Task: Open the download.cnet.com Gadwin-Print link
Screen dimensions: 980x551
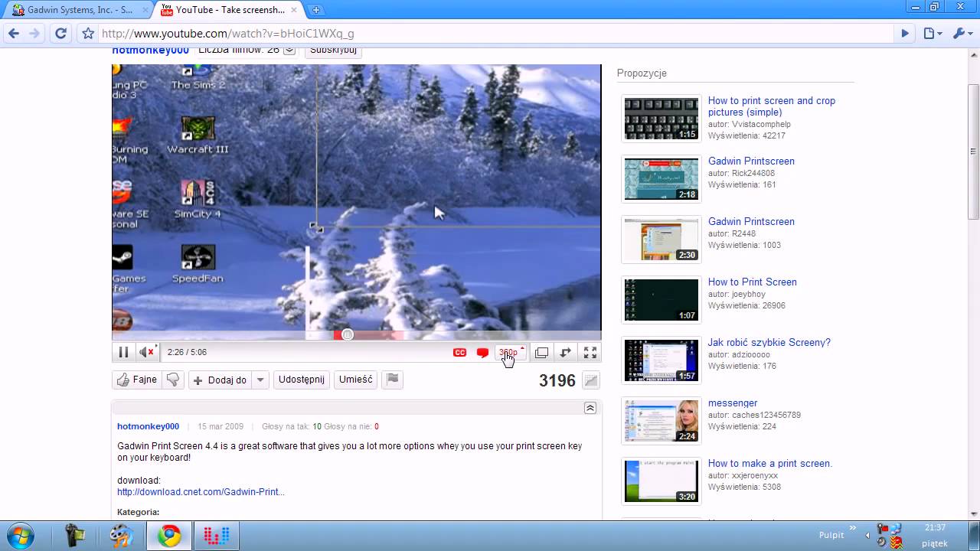Action: coord(201,492)
